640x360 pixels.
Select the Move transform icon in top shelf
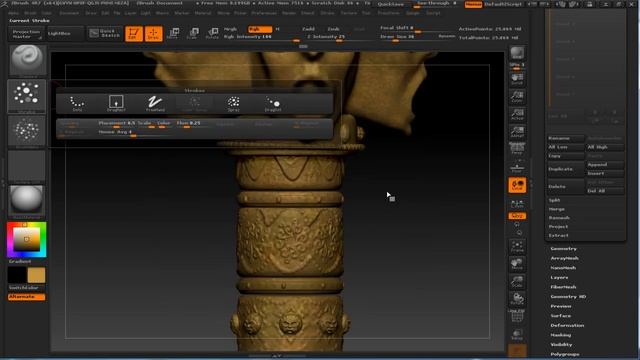(173, 33)
